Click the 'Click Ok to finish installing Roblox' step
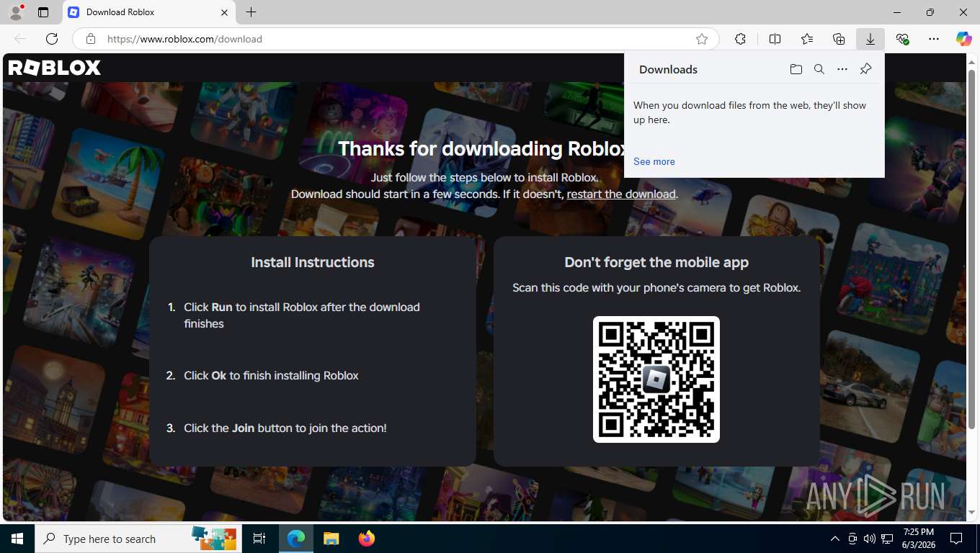The width and height of the screenshot is (980, 553). 271,375
